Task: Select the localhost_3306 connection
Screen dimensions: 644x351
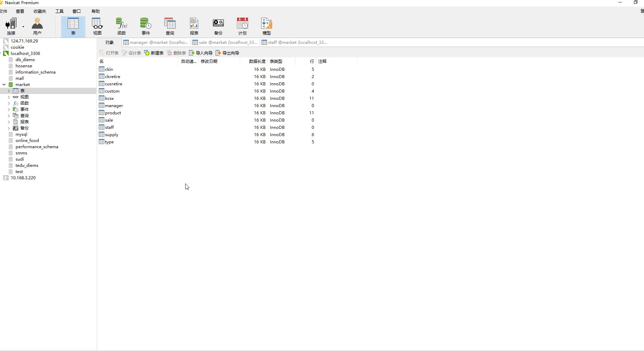Action: tap(25, 53)
